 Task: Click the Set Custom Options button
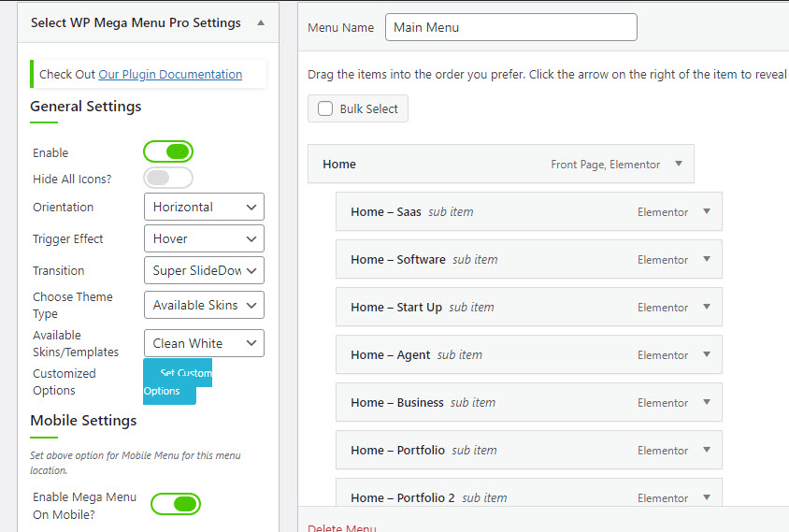[x=177, y=381]
